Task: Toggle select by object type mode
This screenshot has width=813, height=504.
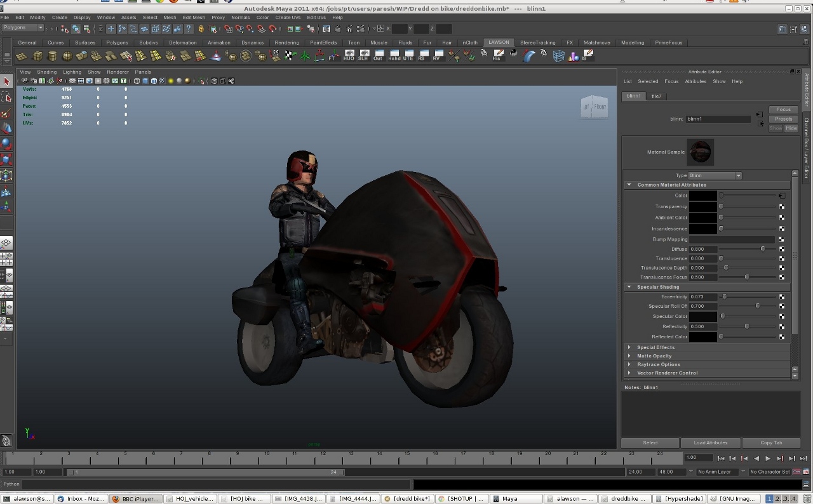Action: [x=76, y=29]
